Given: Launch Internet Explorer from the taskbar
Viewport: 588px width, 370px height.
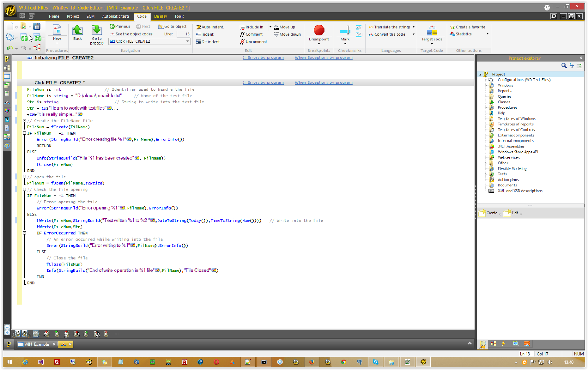Looking at the screenshot, I should pos(25,362).
